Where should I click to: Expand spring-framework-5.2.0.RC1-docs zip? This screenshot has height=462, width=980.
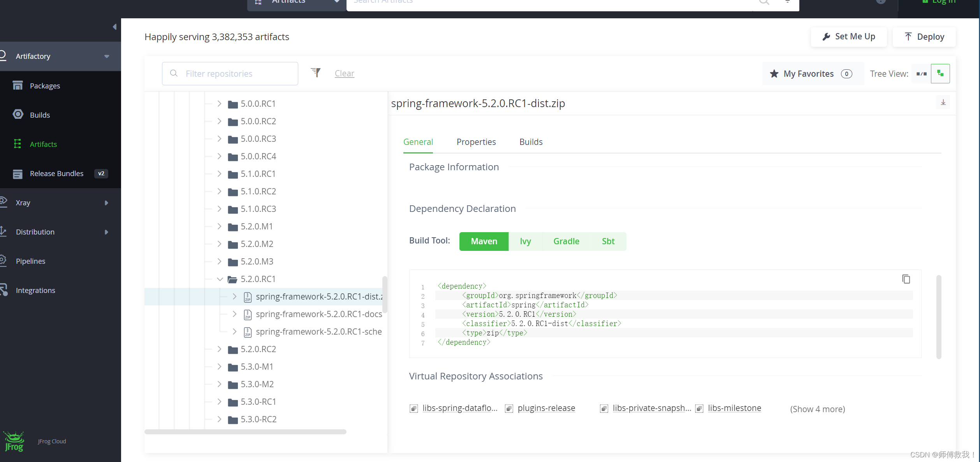click(x=235, y=314)
